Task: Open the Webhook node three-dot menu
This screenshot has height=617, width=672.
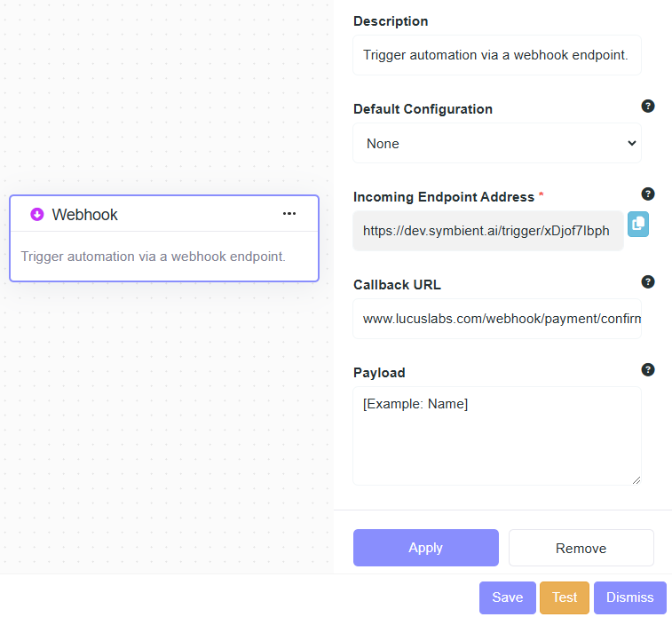Action: coord(289,214)
